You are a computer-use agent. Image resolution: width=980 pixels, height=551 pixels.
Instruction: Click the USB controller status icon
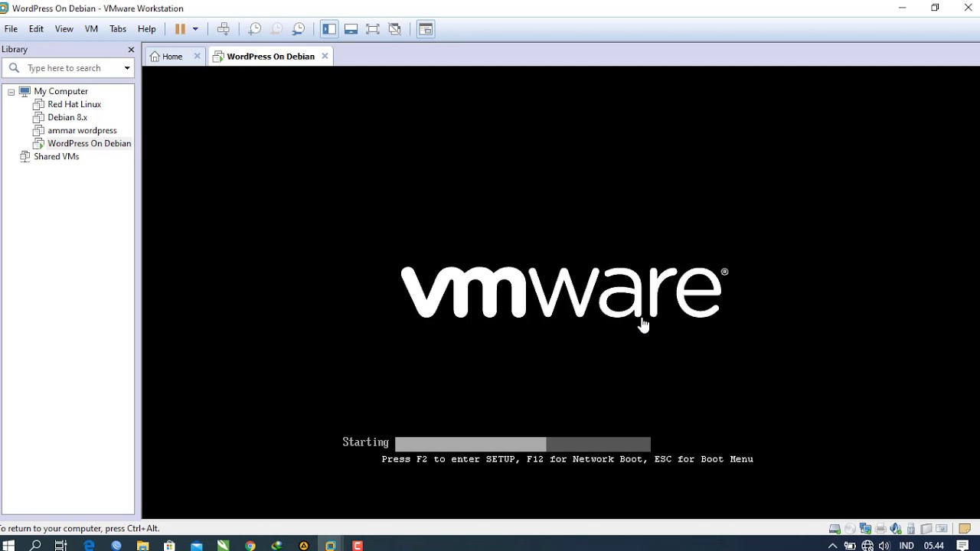click(911, 529)
